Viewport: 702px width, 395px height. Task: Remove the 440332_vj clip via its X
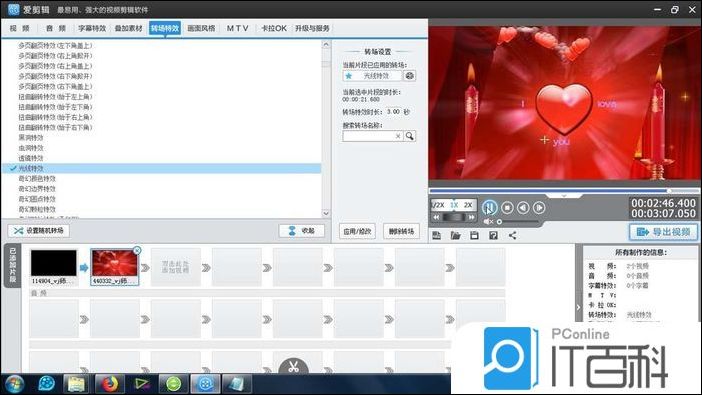point(137,250)
